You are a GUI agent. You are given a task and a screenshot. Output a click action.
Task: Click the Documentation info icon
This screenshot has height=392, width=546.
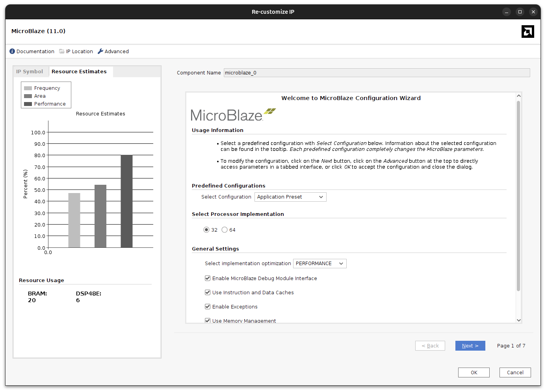point(12,51)
